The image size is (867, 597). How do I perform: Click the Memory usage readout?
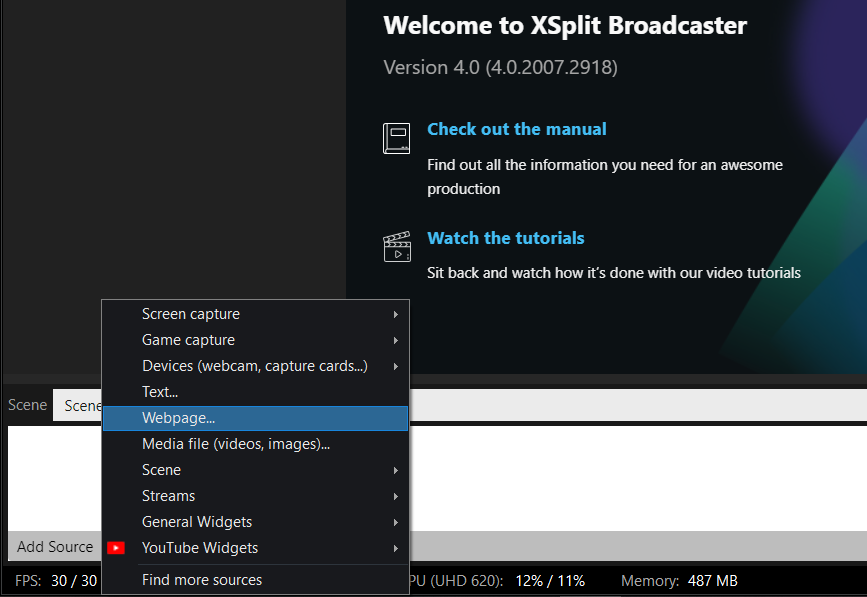(x=679, y=580)
